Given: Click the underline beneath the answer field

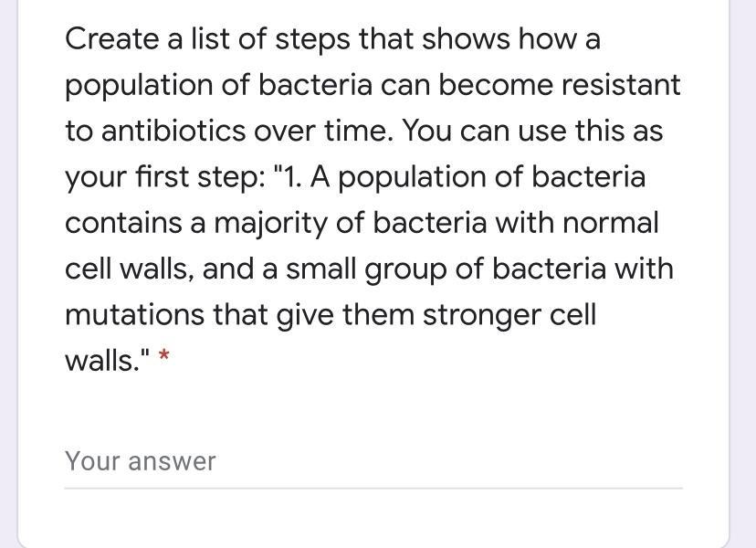Looking at the screenshot, I should (373, 489).
